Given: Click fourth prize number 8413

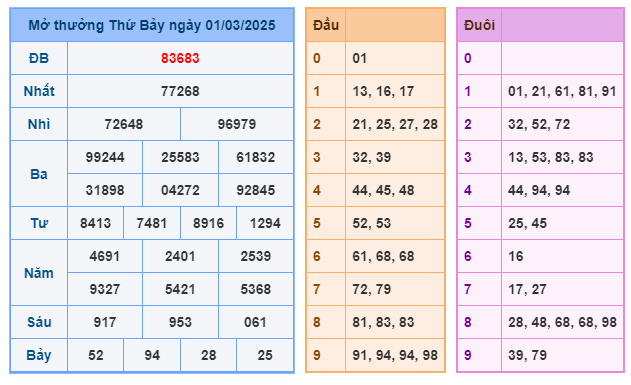Looking at the screenshot, I should click(95, 223).
